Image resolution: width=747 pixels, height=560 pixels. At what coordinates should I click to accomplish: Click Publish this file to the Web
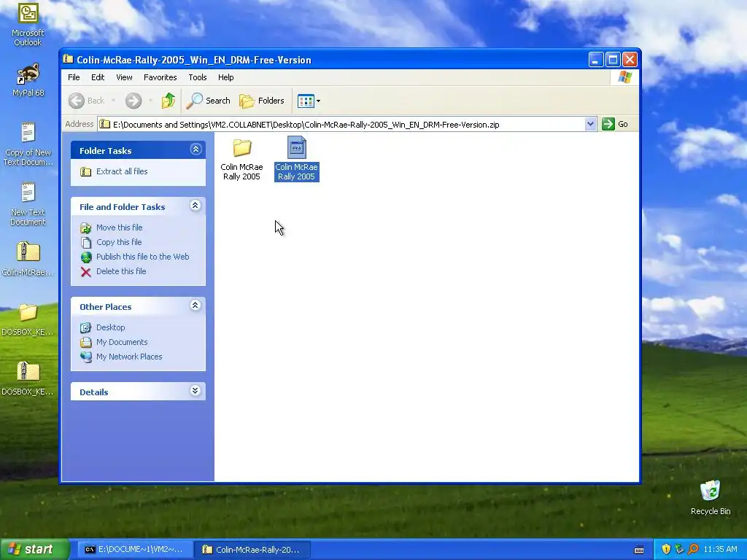coord(142,257)
